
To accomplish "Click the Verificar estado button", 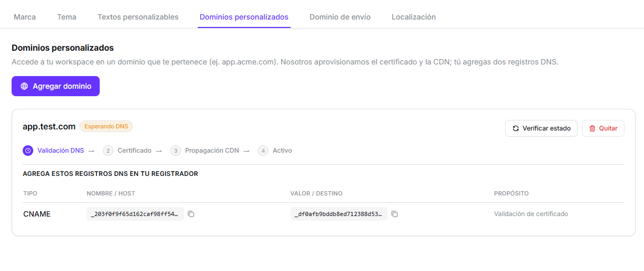I will coord(541,128).
